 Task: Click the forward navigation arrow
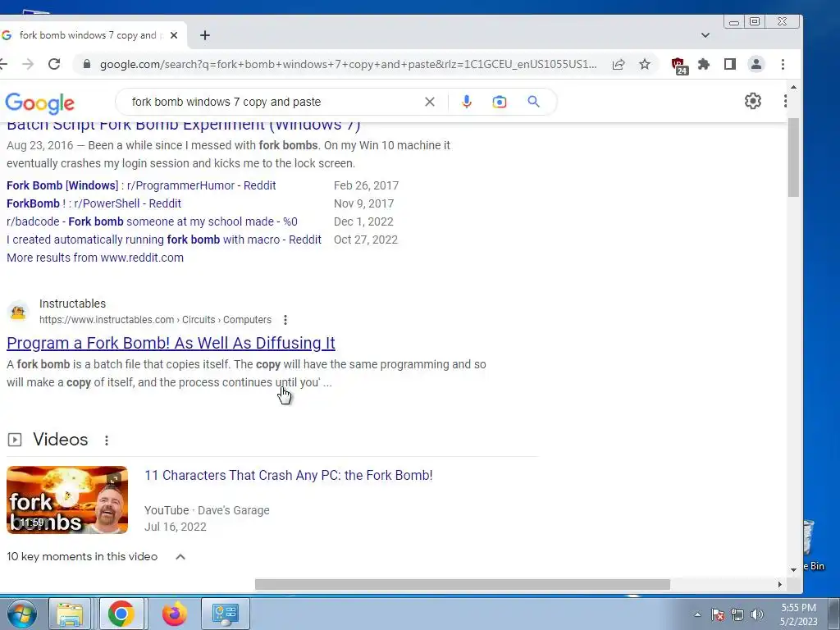click(x=28, y=64)
